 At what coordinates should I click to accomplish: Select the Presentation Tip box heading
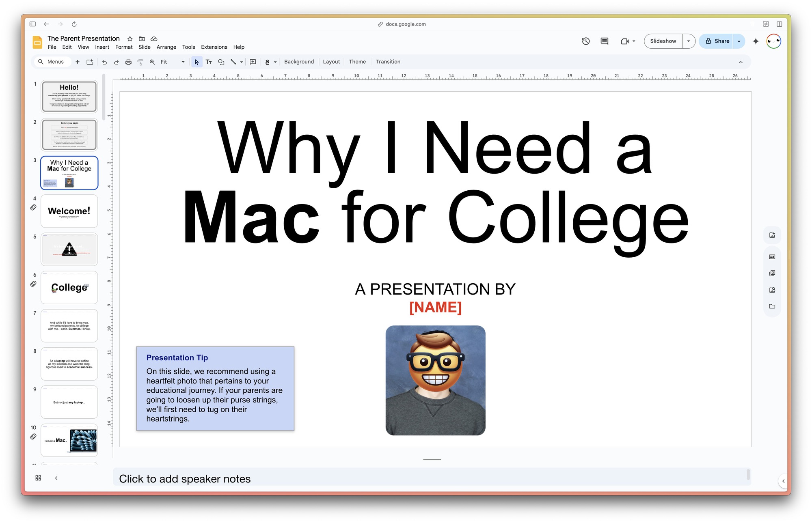pyautogui.click(x=177, y=357)
